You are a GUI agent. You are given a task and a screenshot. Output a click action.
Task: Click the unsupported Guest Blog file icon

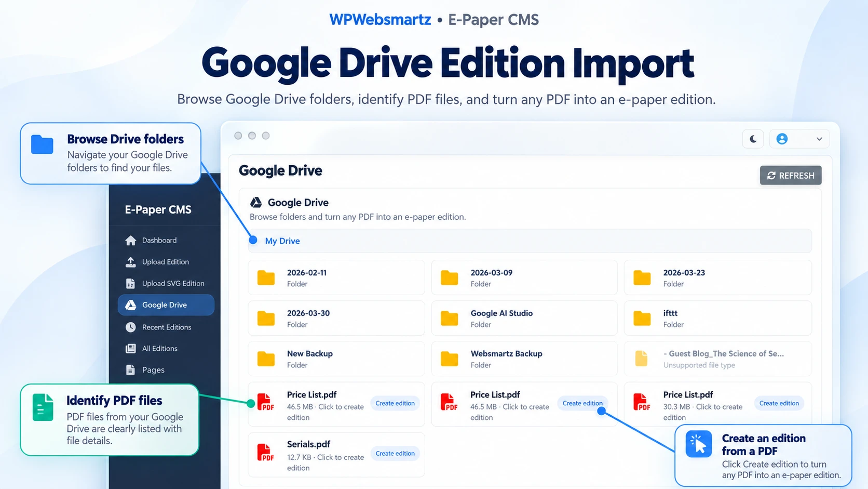pos(642,359)
